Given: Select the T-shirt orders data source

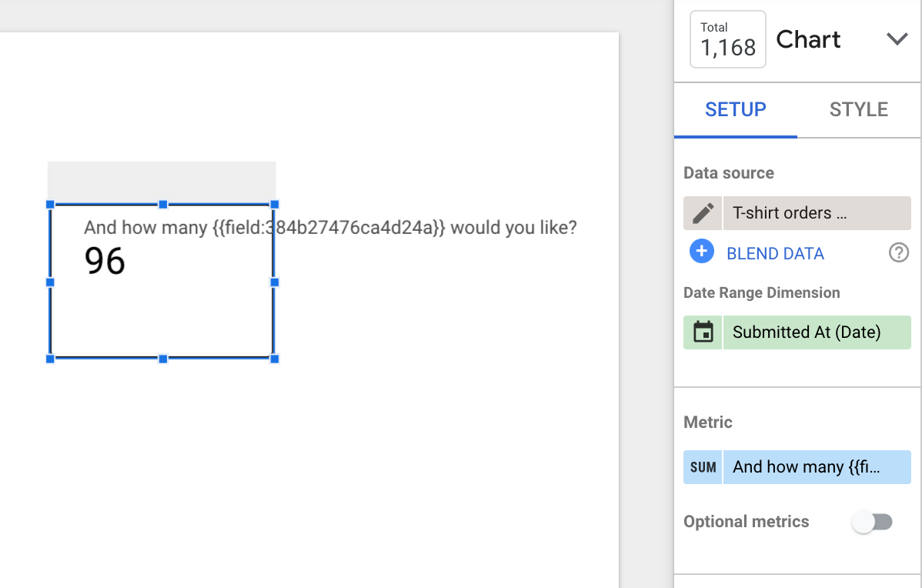Looking at the screenshot, I should [817, 213].
